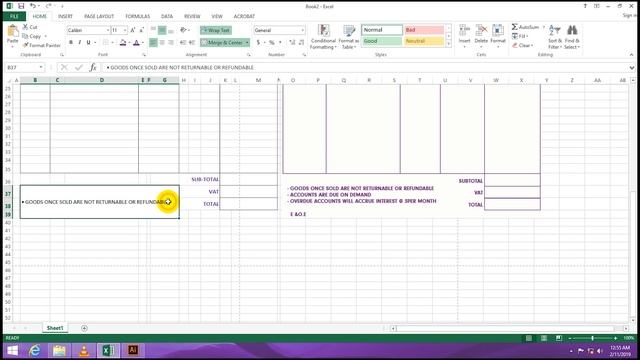Increase the cell indent

pyautogui.click(x=192, y=42)
